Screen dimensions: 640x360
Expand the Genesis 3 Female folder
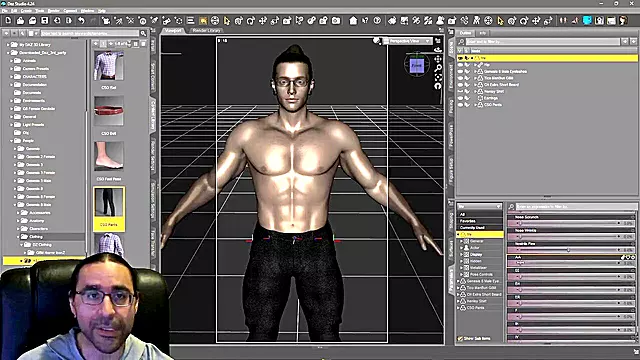pos(15,173)
